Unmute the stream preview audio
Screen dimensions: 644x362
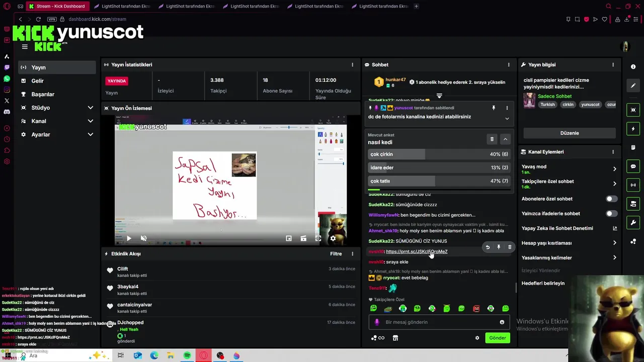coord(143,238)
